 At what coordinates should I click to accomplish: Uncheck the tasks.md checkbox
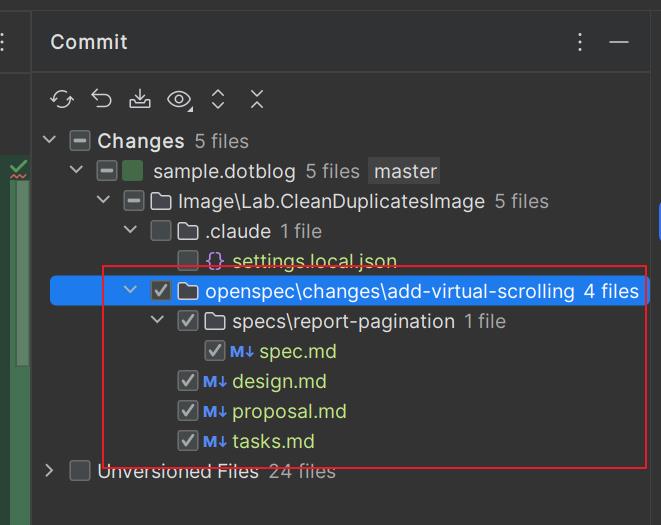[x=187, y=441]
